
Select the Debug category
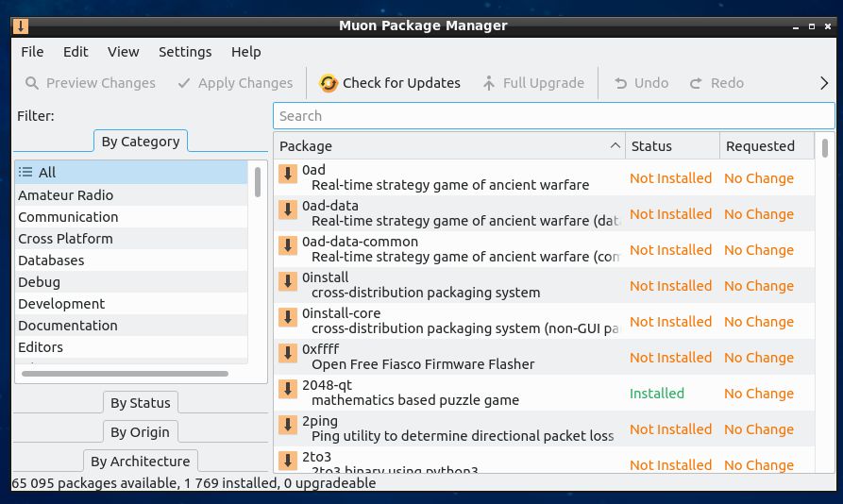coord(131,282)
